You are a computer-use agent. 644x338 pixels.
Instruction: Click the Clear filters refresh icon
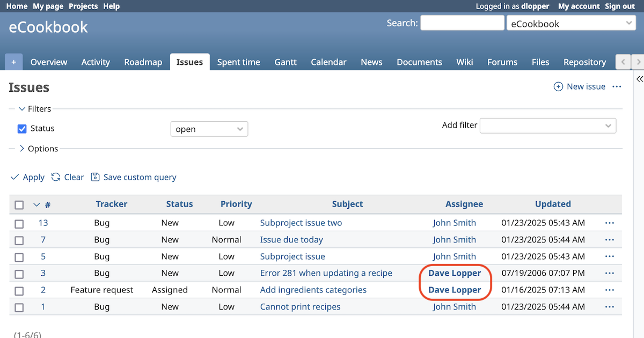[x=55, y=177]
